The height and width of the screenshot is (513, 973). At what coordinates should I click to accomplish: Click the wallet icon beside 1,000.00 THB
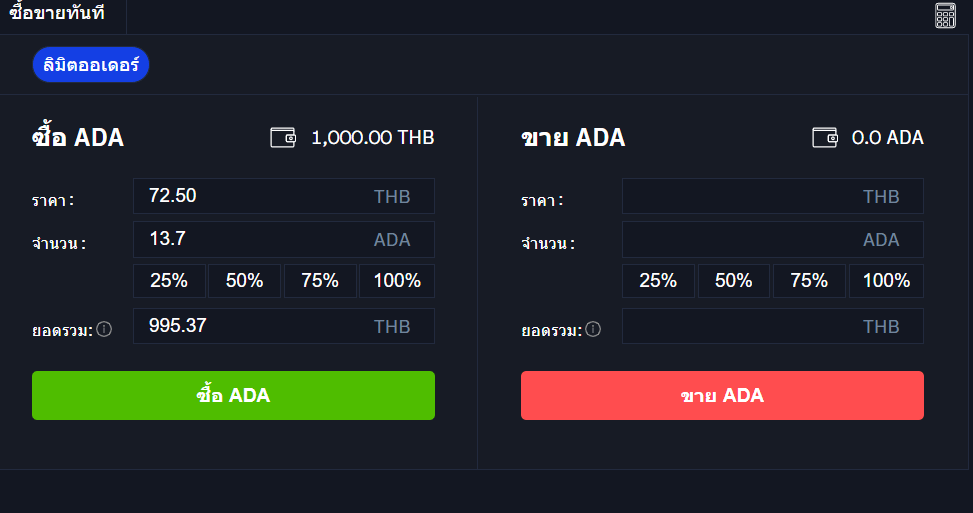coord(283,137)
